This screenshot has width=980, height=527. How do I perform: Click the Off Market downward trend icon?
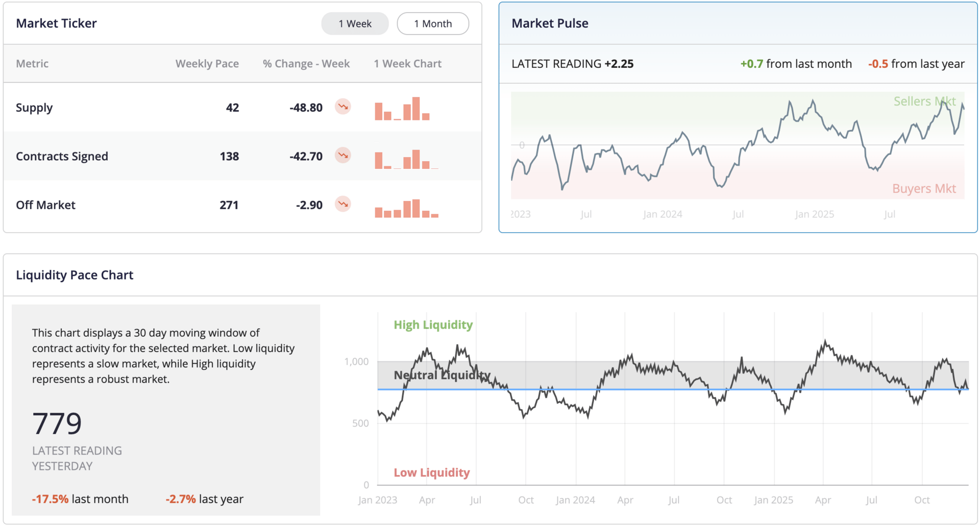pos(343,204)
